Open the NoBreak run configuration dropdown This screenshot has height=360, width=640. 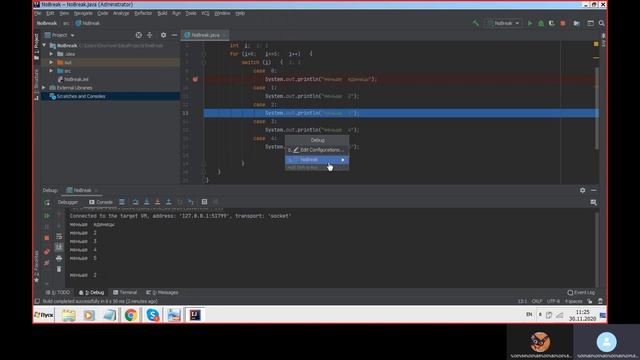pos(503,23)
